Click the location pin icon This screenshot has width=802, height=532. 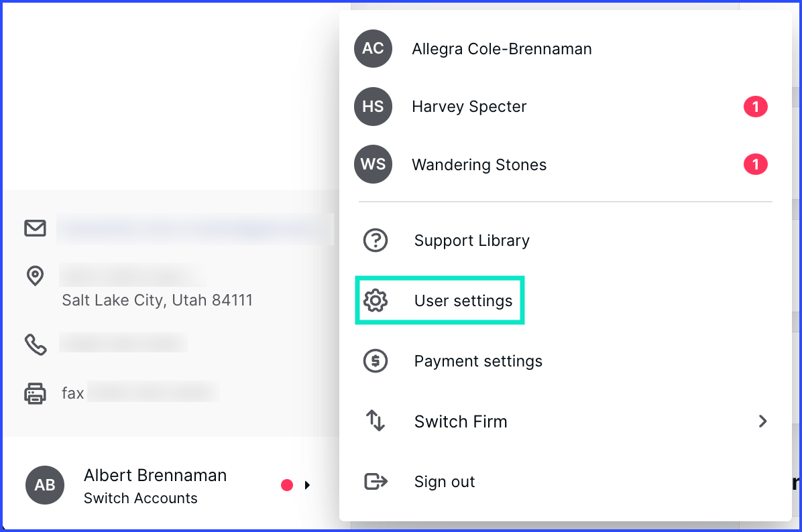35,276
